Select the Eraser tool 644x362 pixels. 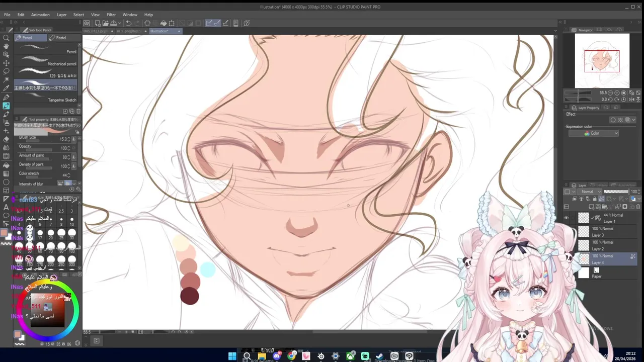pos(6,139)
